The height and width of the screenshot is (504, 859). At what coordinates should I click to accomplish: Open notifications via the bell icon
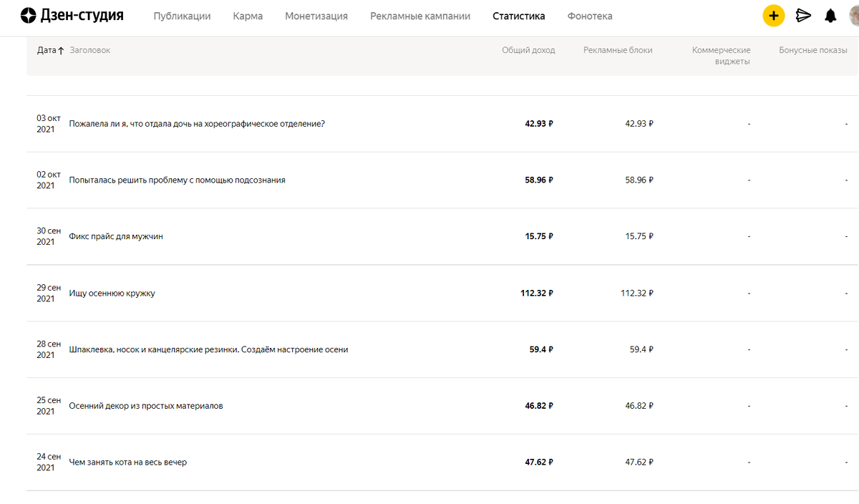830,14
